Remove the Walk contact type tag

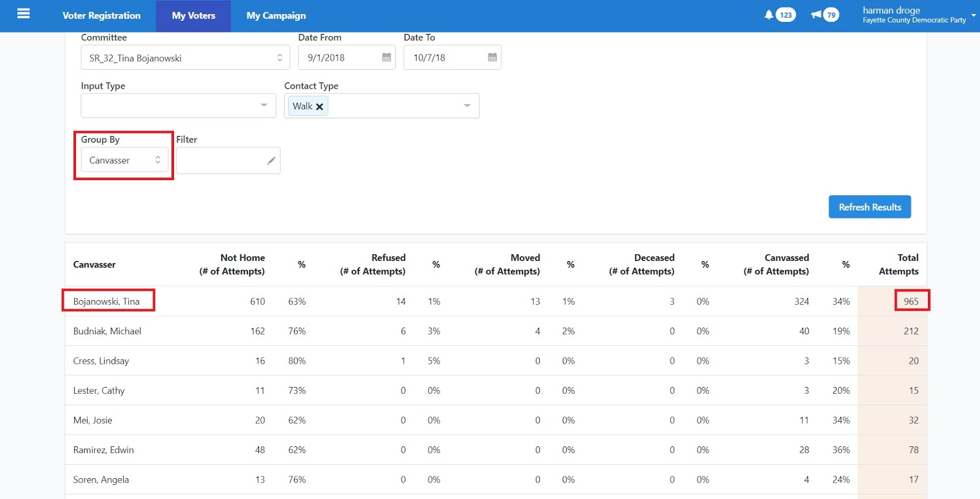click(319, 107)
